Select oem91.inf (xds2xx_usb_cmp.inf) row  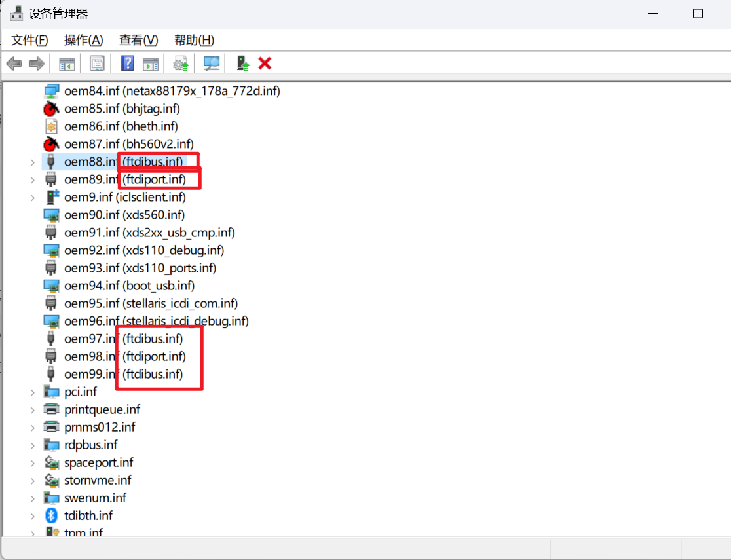click(x=149, y=233)
